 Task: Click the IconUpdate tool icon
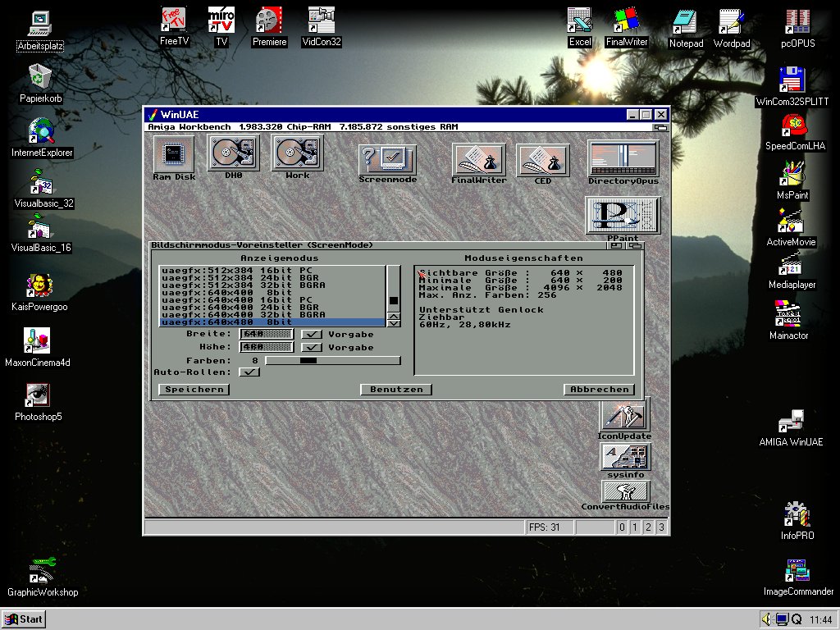coord(624,416)
